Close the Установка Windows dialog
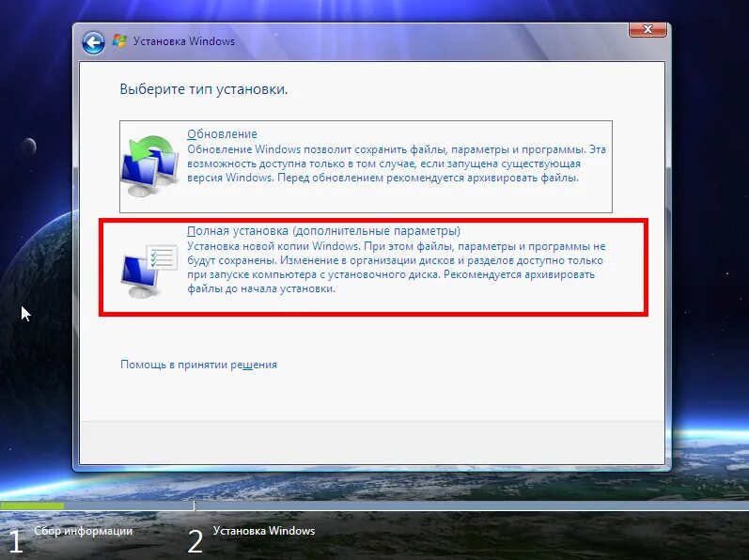The width and height of the screenshot is (749, 560). (648, 29)
